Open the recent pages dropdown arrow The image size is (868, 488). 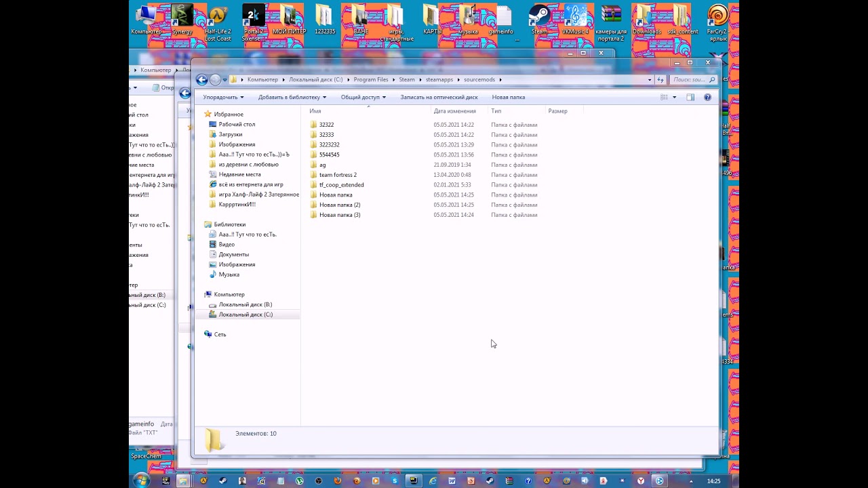click(x=226, y=80)
